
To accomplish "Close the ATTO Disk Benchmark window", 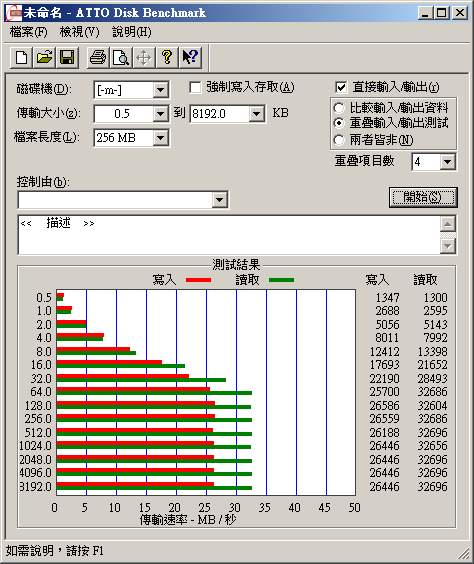I will (x=459, y=13).
